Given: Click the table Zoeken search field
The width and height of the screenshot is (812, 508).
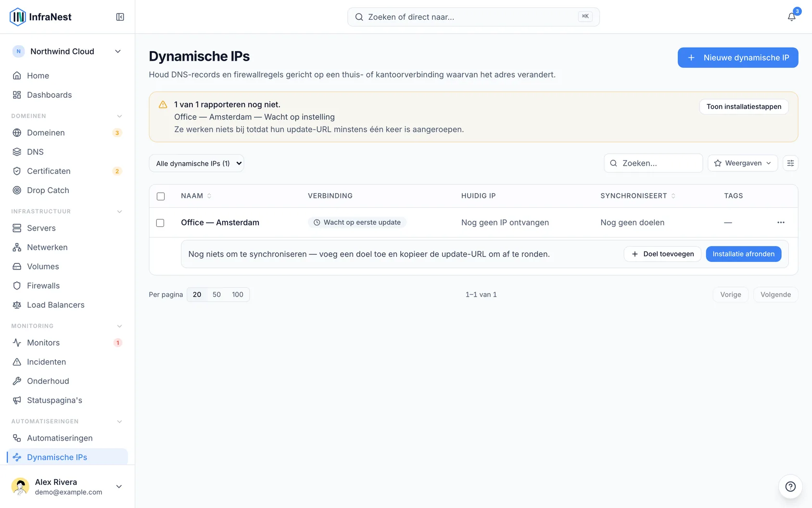Looking at the screenshot, I should [653, 163].
